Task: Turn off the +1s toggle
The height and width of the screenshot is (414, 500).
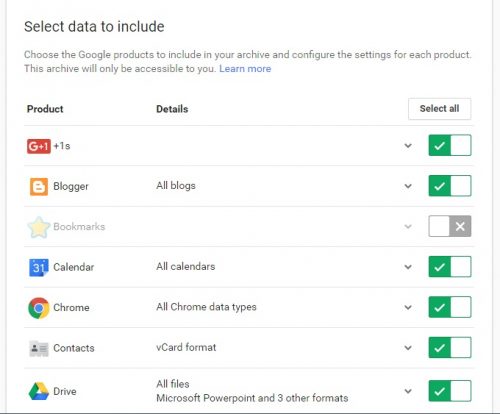Action: pyautogui.click(x=450, y=145)
